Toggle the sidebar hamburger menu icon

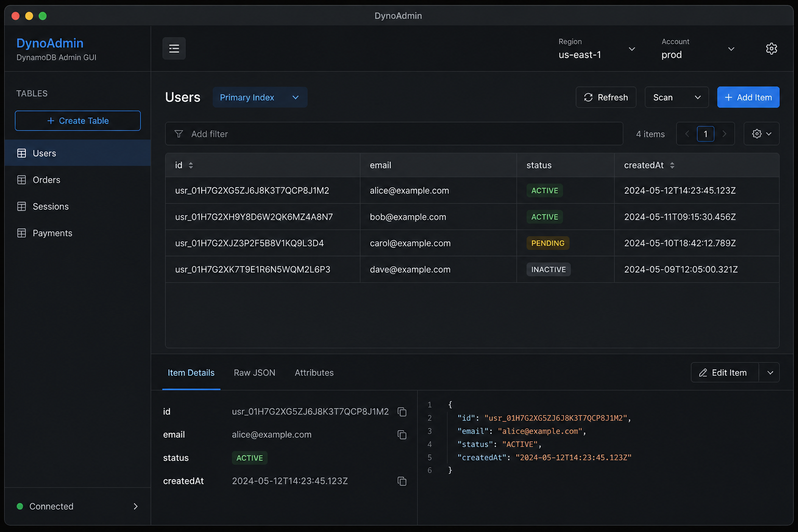point(174,48)
